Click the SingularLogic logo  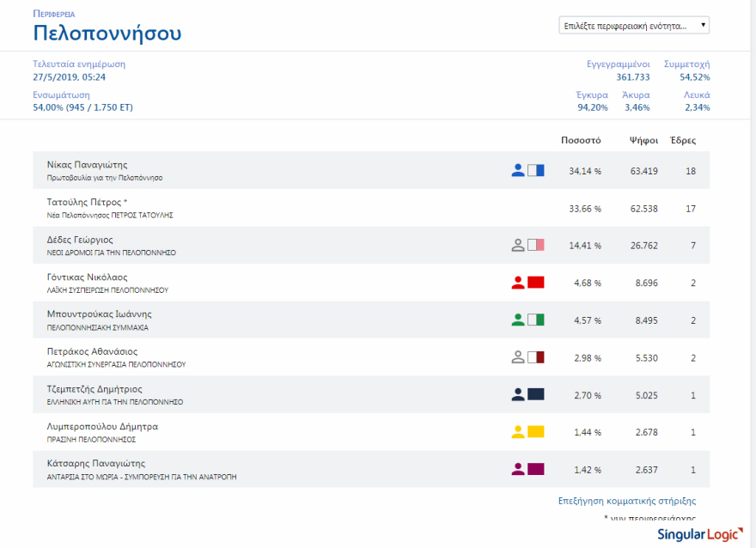[700, 534]
